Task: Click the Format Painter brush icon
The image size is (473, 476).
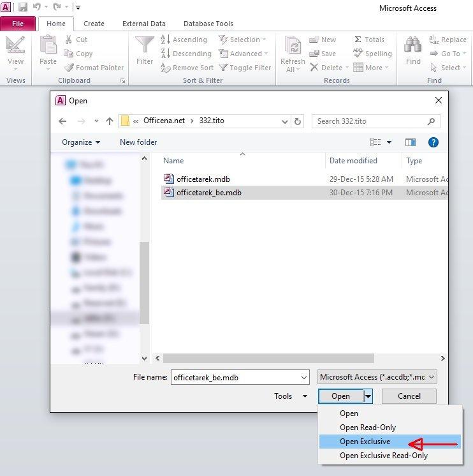Action: pyautogui.click(x=69, y=68)
